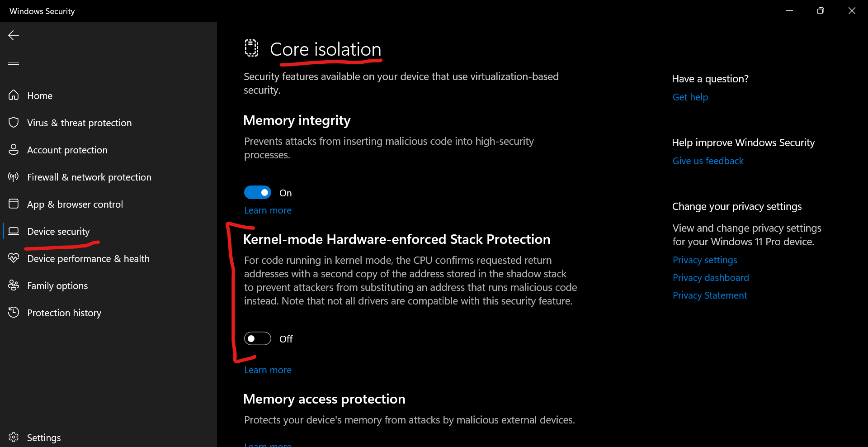Select the Virus & threat protection shield icon
Viewport: 868px width, 447px height.
(x=14, y=122)
